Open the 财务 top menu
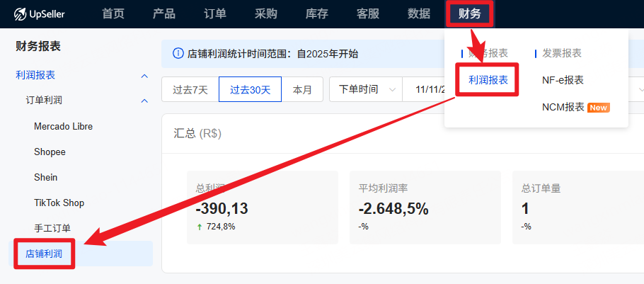Image resolution: width=644 pixels, height=284 pixels. 469,14
